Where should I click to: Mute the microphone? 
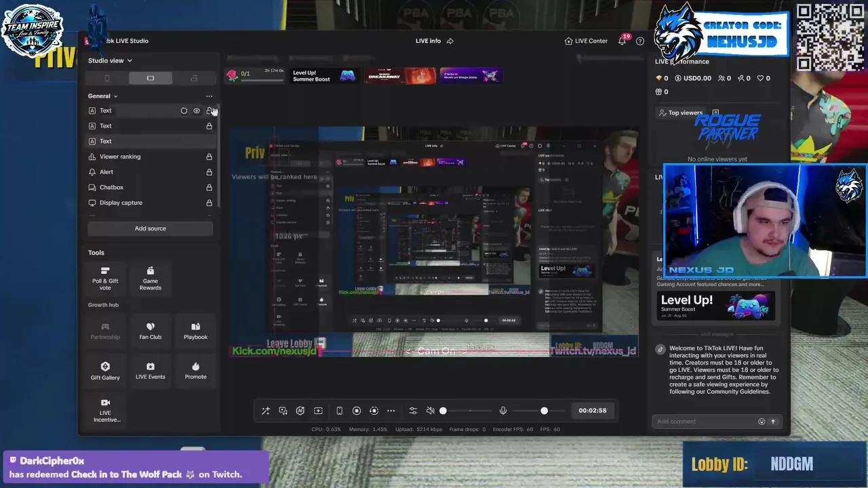pos(503,411)
